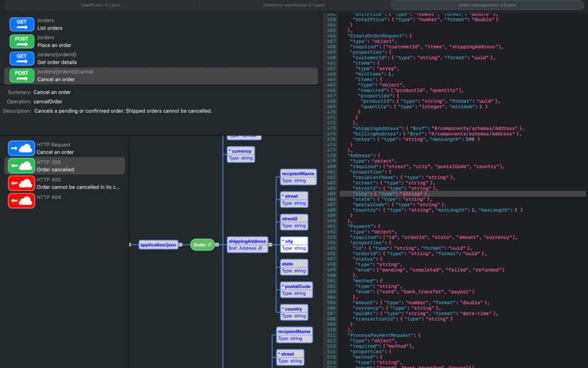Select the postalCode property node
The image size is (588, 368).
click(x=296, y=290)
